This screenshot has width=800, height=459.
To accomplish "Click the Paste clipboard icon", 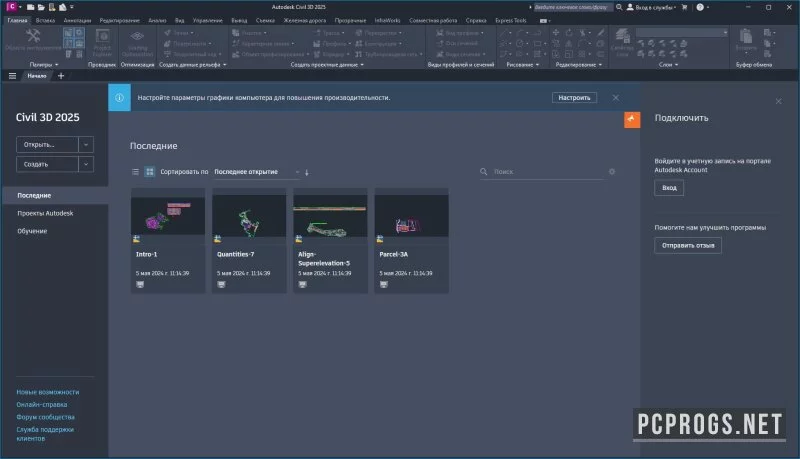I will tap(746, 36).
